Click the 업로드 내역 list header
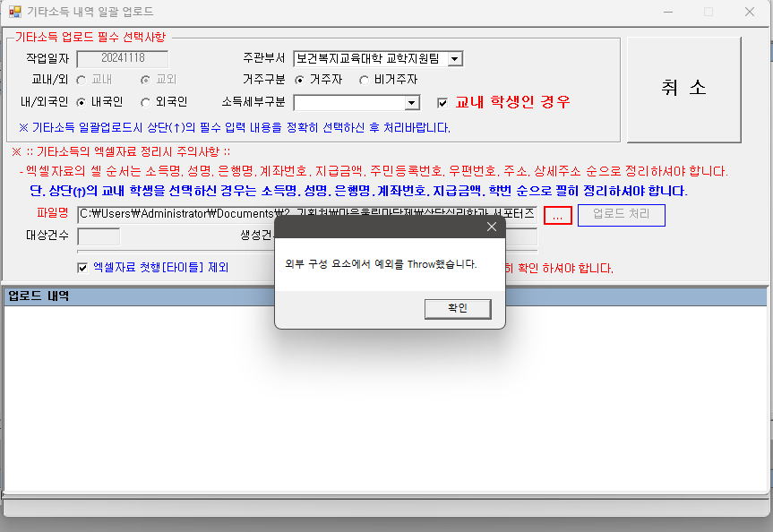Viewport: 773px width, 532px height. pyautogui.click(x=385, y=296)
